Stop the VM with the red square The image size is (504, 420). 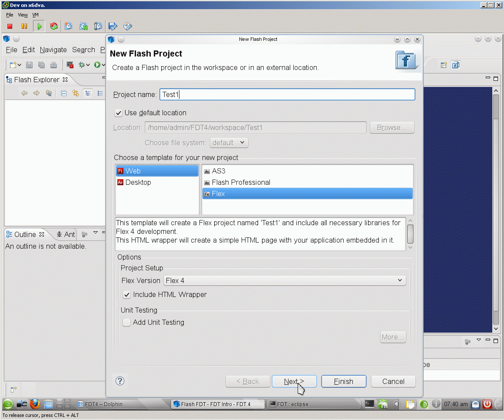(x=10, y=27)
